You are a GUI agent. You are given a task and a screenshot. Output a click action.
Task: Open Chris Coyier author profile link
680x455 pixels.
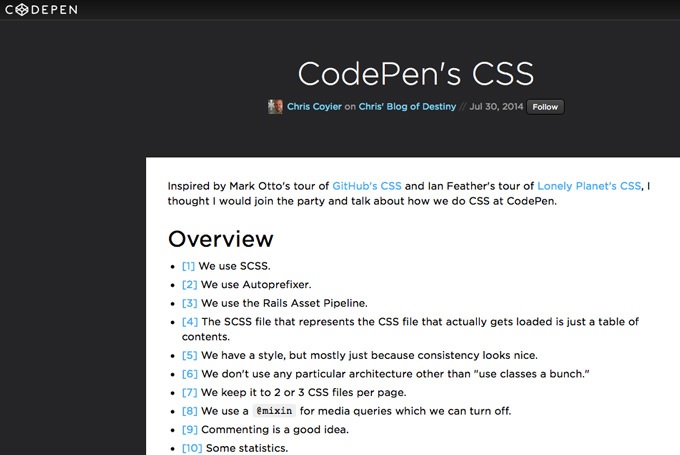click(x=314, y=107)
